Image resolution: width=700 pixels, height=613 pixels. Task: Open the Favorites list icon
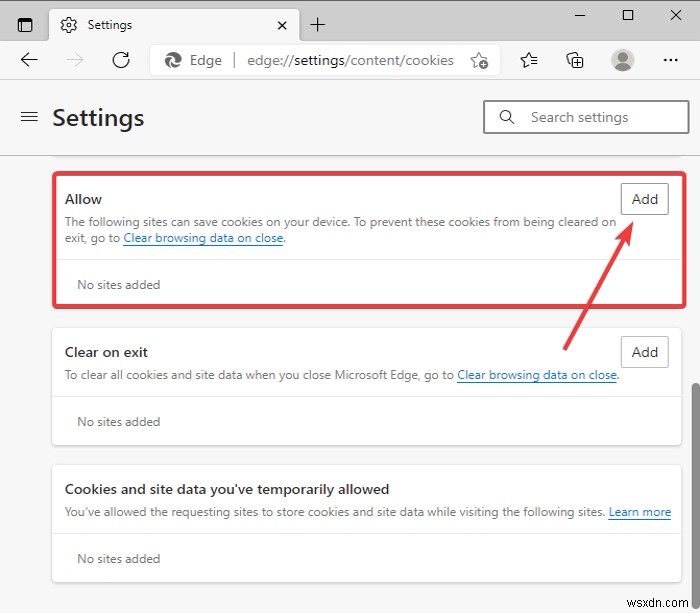(x=529, y=60)
